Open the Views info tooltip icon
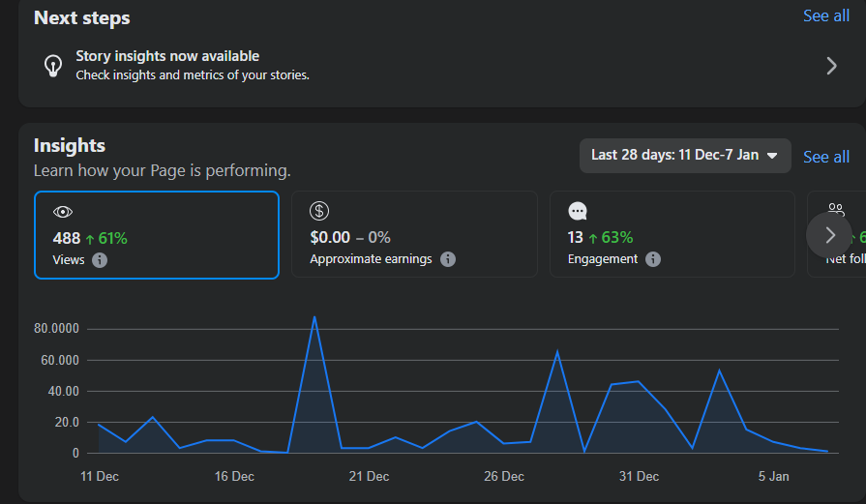Screen dimensions: 866x504 [x=100, y=259]
